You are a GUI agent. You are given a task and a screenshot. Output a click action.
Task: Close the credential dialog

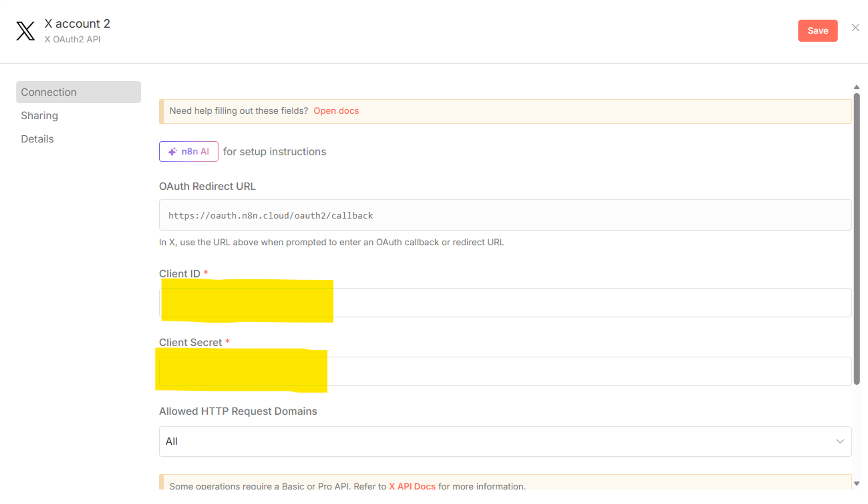pos(855,28)
